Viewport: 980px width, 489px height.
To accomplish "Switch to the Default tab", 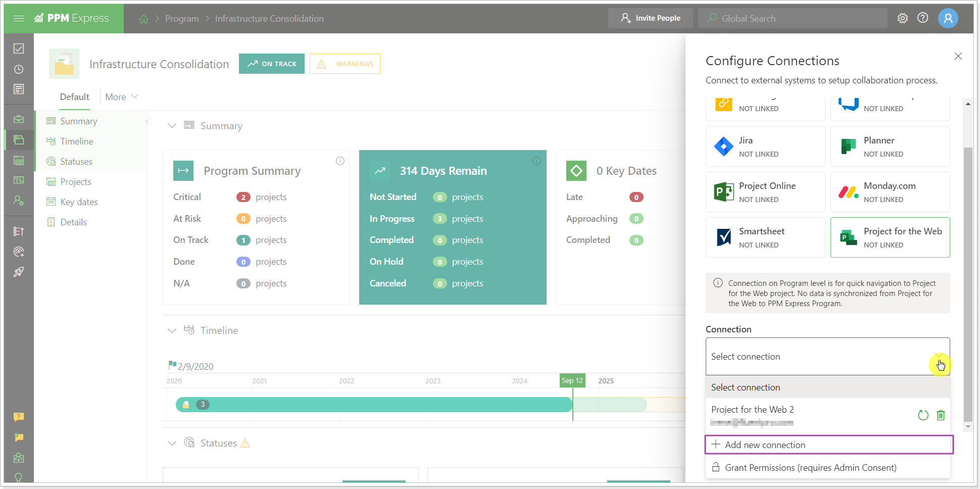I will pos(74,96).
